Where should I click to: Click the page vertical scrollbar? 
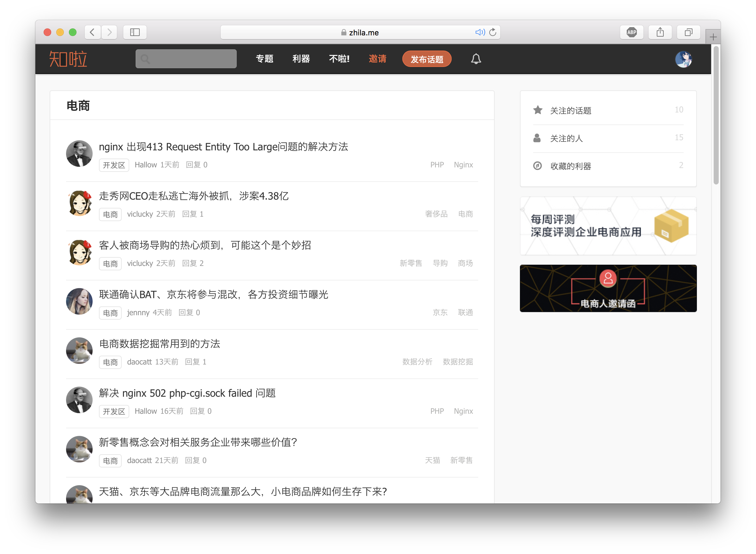[716, 116]
